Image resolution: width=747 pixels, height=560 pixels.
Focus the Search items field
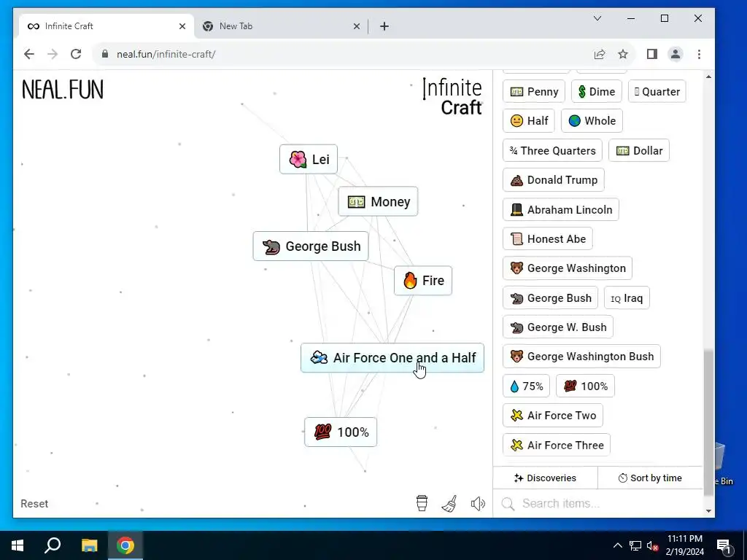598,503
